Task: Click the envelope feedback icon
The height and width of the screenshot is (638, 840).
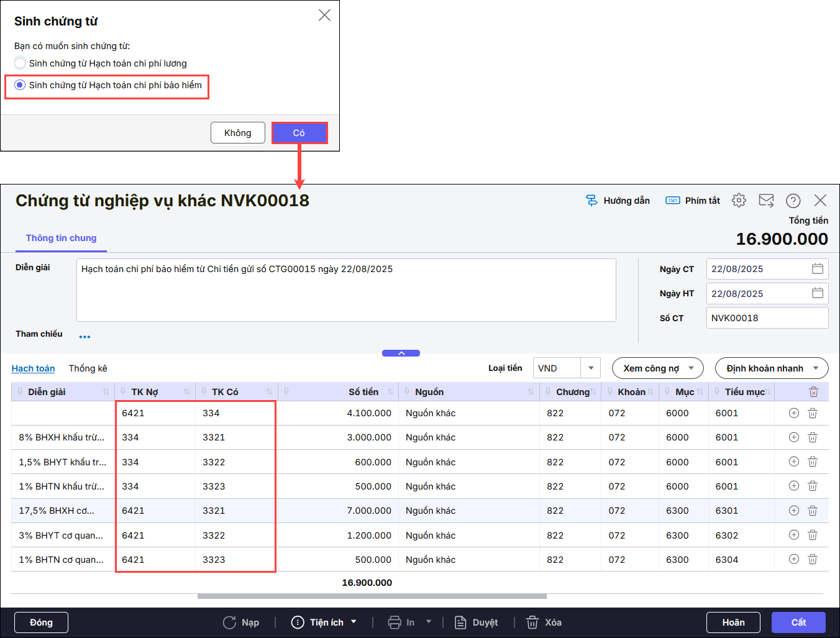Action: coord(766,200)
